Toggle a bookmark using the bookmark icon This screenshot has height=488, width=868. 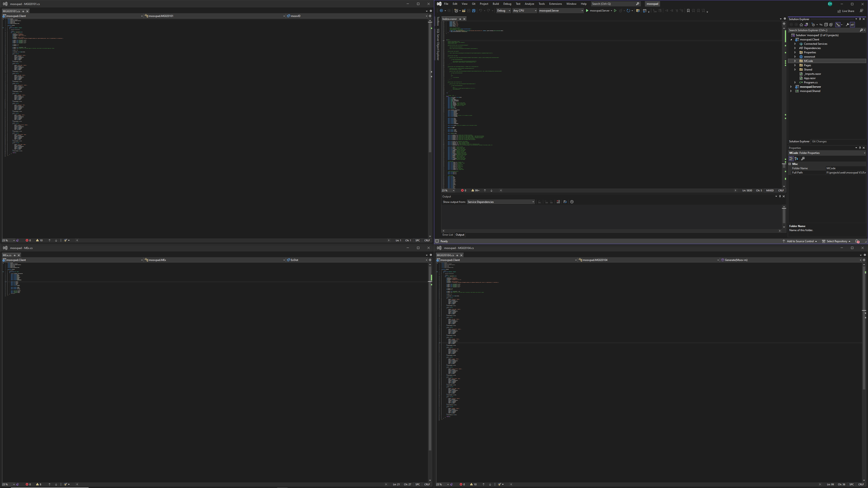[x=688, y=11]
